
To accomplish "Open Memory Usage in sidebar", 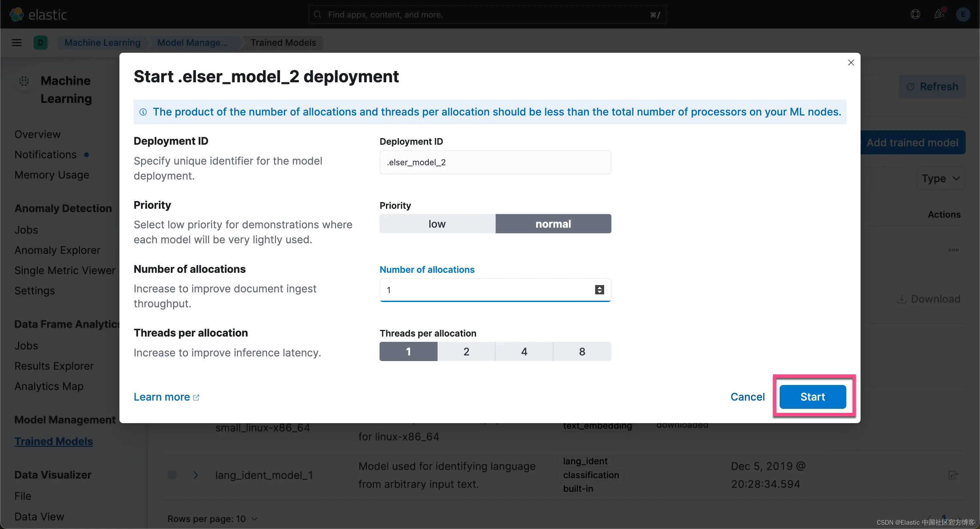I will click(x=52, y=175).
